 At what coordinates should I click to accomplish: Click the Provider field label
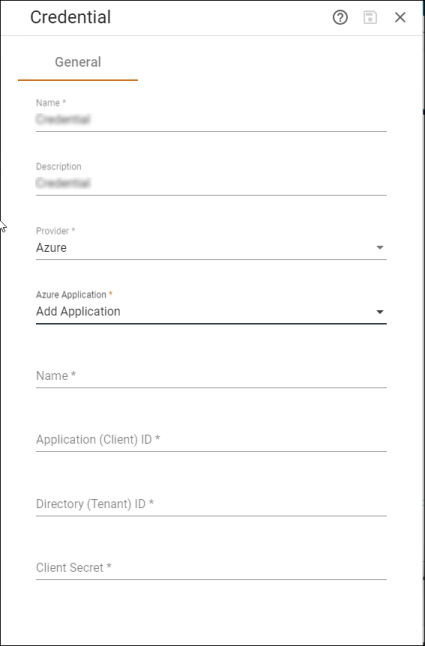point(56,231)
